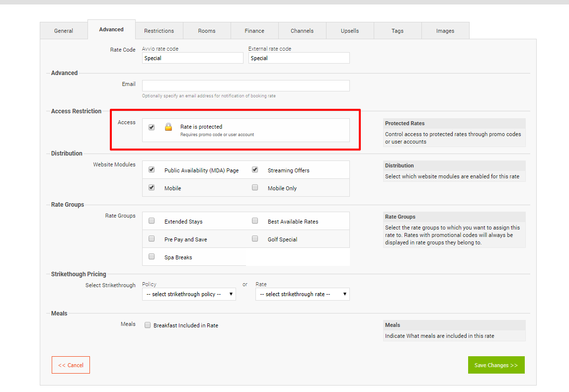Click the External rate code field

tap(299, 58)
